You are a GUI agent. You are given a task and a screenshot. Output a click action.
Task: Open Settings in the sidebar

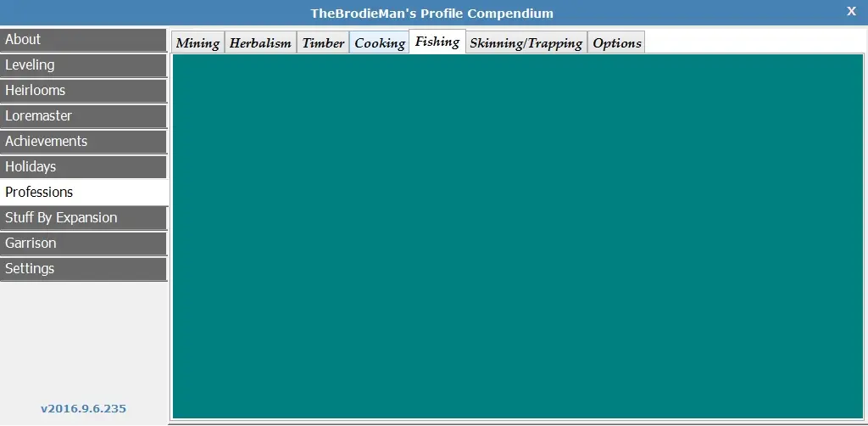pyautogui.click(x=83, y=269)
